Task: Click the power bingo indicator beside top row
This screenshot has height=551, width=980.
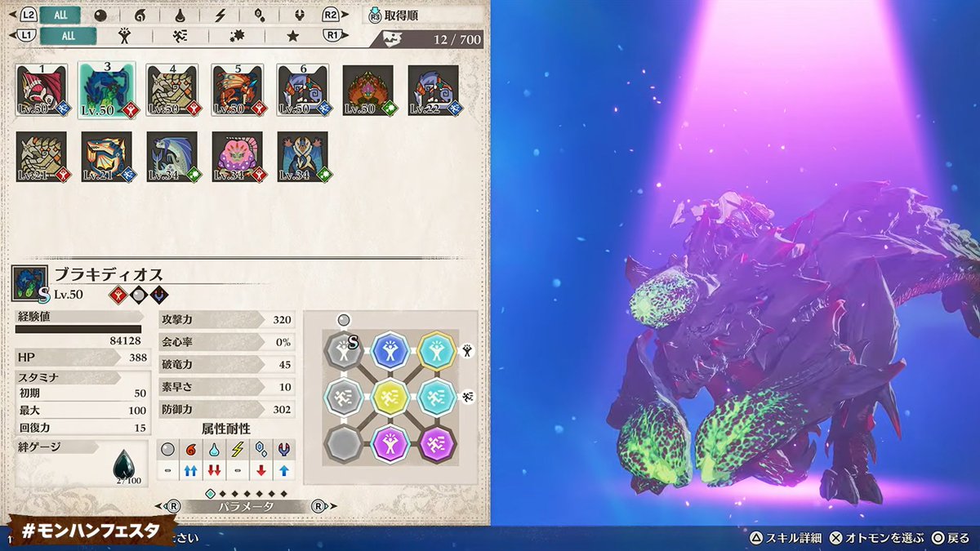Action: point(468,351)
